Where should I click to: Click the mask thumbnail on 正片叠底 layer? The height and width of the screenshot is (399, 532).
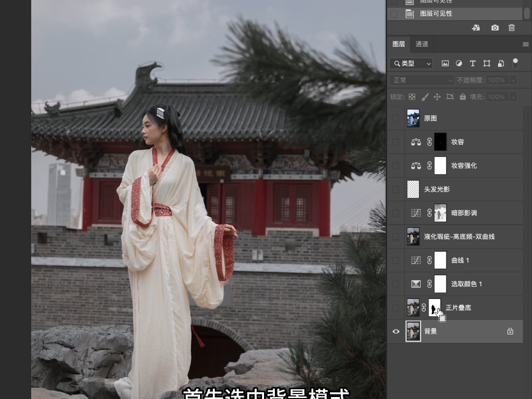(x=434, y=307)
